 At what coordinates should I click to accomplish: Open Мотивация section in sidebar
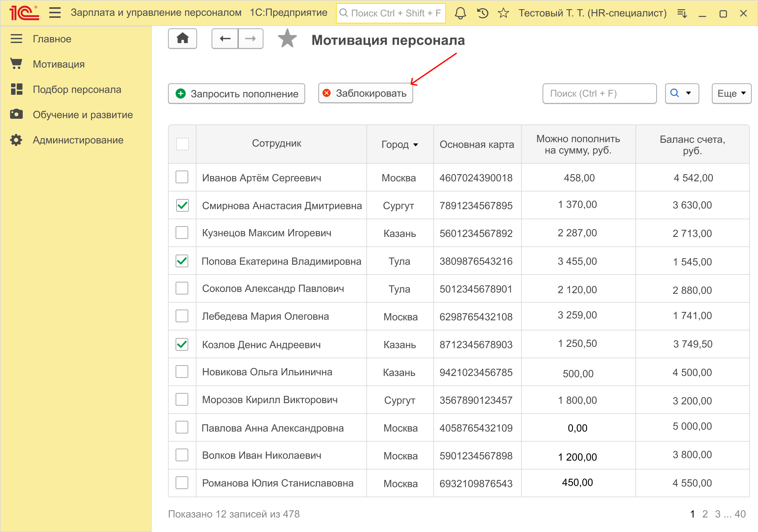tap(58, 64)
